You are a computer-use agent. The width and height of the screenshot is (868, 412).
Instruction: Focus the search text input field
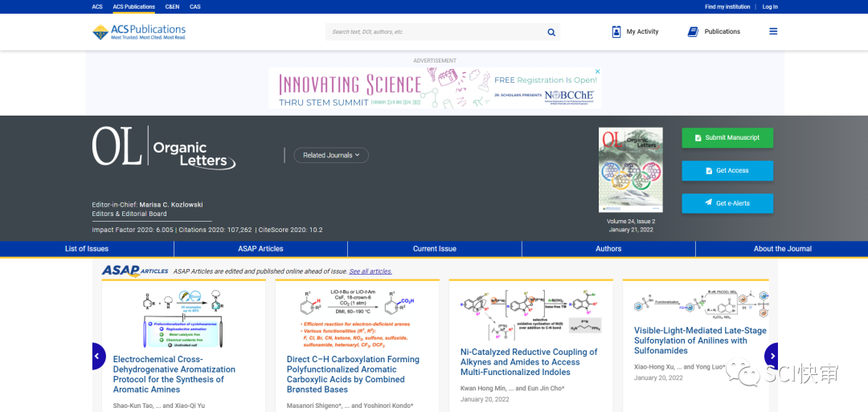434,32
